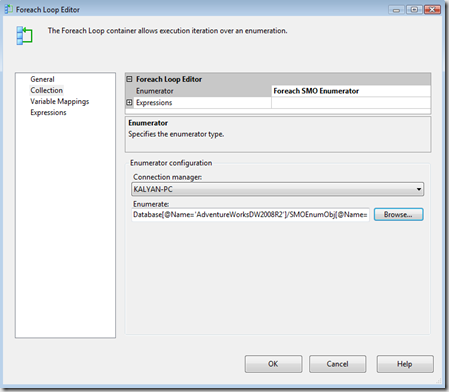Click the title bar Foreach Loop icon
This screenshot has width=449, height=392.
click(x=8, y=9)
